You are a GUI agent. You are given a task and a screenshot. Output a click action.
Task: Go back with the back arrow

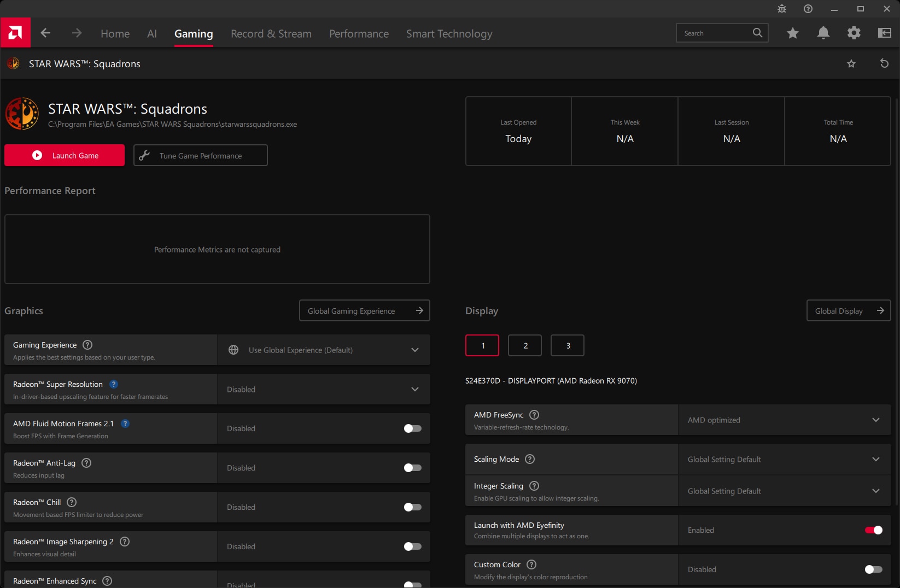(46, 33)
